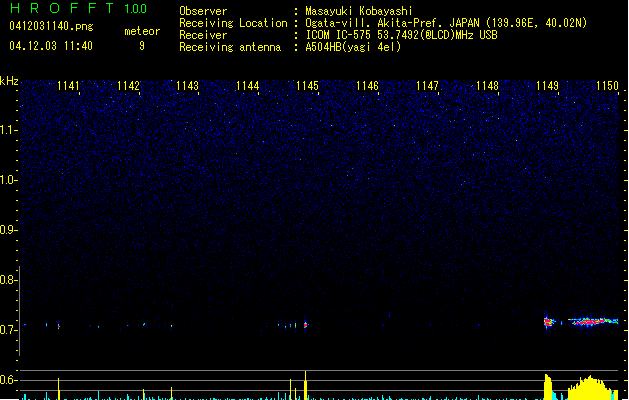Viewport: 629px width, 400px height.
Task: Click the 0.7 kHz frequency label
Action: pos(8,330)
